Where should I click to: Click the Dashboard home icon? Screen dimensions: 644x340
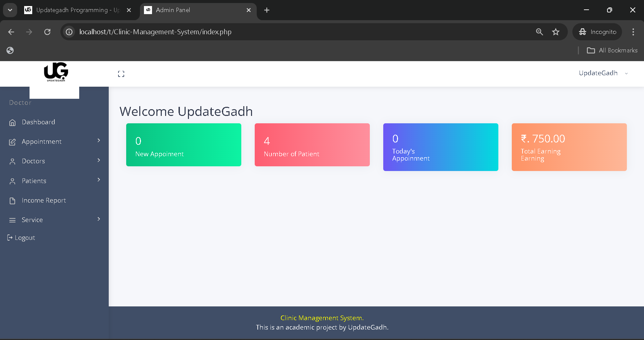[12, 123]
